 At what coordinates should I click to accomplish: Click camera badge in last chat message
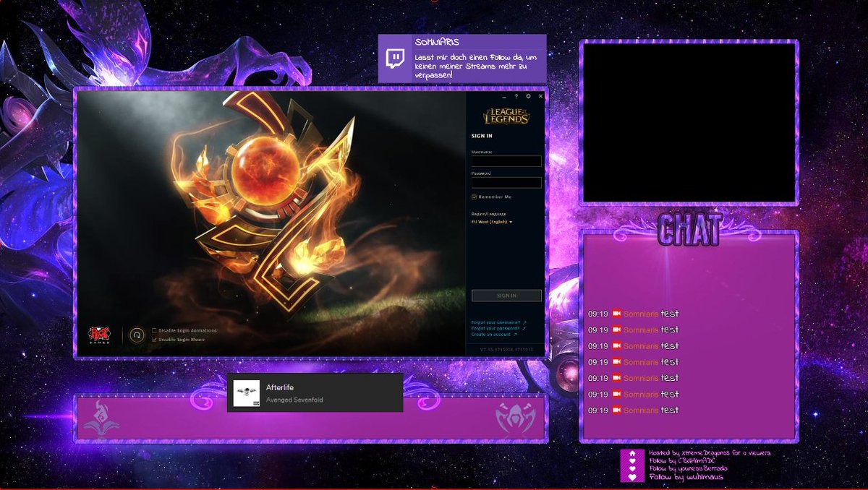(617, 411)
